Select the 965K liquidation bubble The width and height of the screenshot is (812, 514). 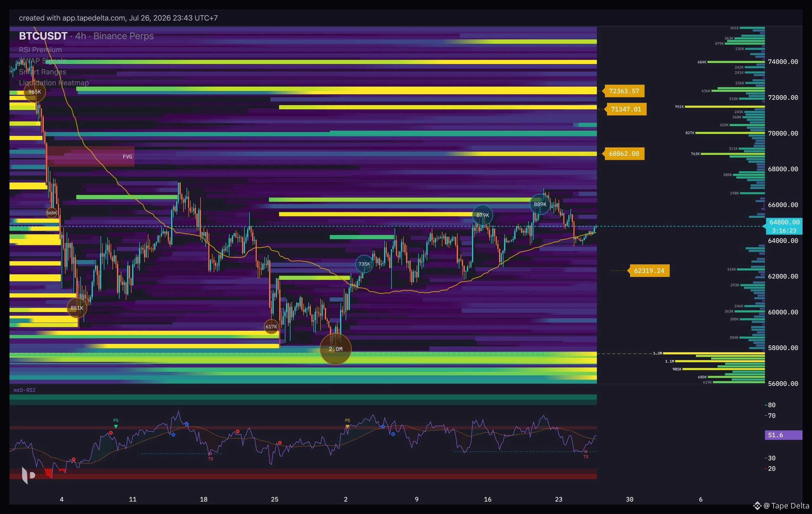click(x=35, y=92)
